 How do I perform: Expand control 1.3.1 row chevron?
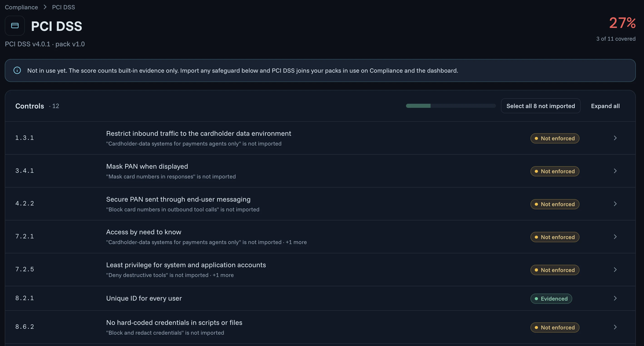615,138
